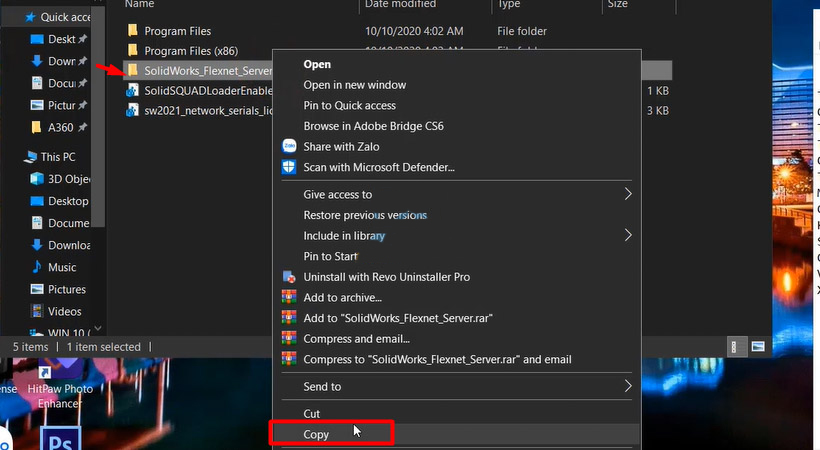820x450 pixels.
Task: Expand the Send to submenu
Action: (x=628, y=386)
